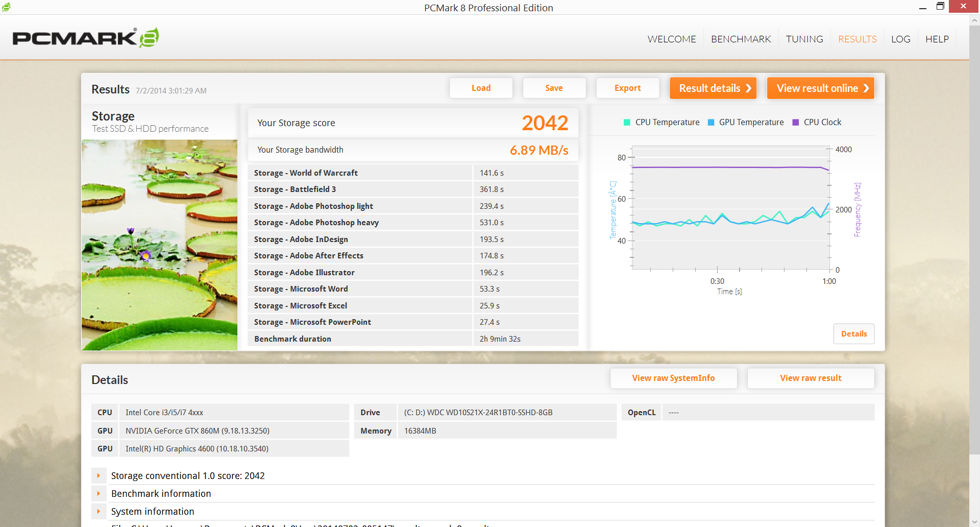Click the Export button
The image size is (980, 527).
(627, 88)
